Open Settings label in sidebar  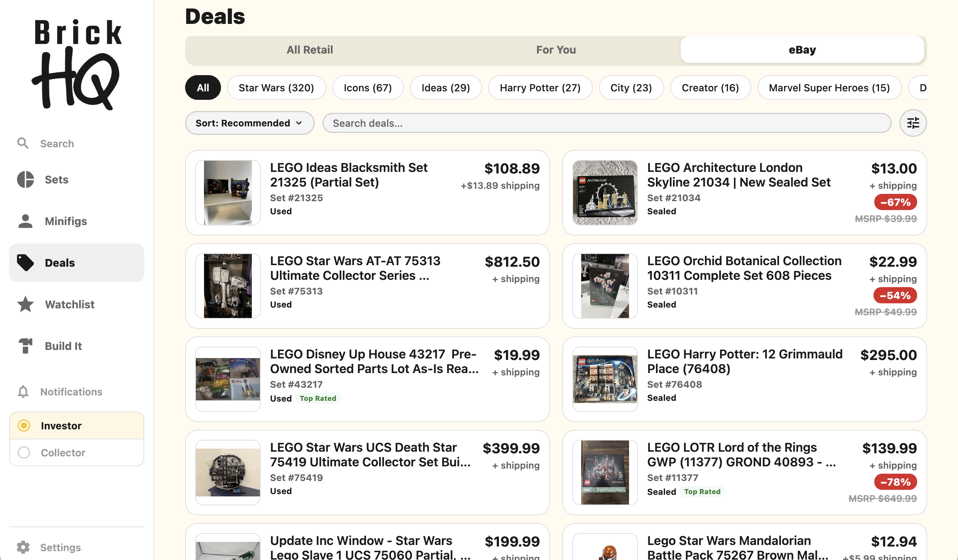coord(61,547)
